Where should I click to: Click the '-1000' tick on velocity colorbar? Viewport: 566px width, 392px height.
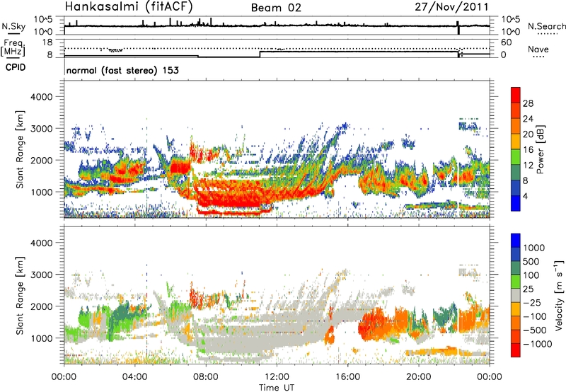[x=538, y=344]
